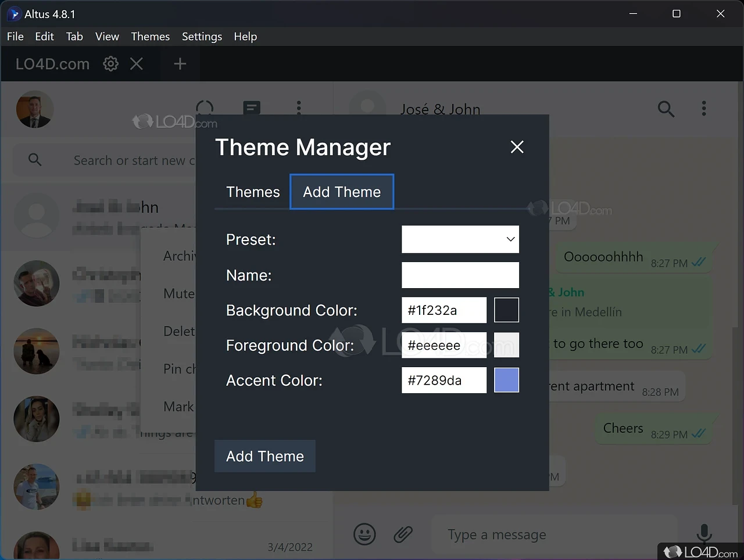Edit the Foreground Color hex field

[x=444, y=345]
